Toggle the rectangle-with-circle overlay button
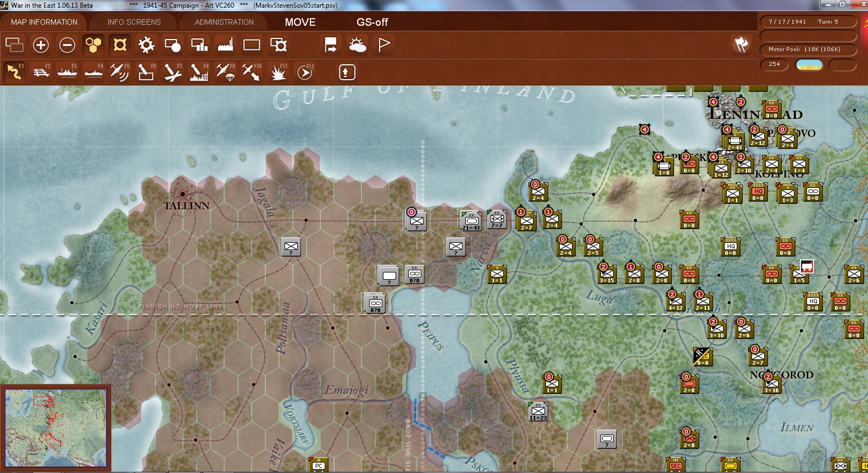The image size is (868, 473). pyautogui.click(x=173, y=44)
